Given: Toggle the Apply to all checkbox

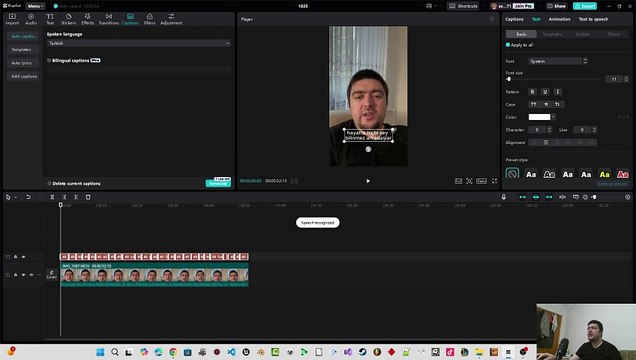Looking at the screenshot, I should click(x=508, y=45).
